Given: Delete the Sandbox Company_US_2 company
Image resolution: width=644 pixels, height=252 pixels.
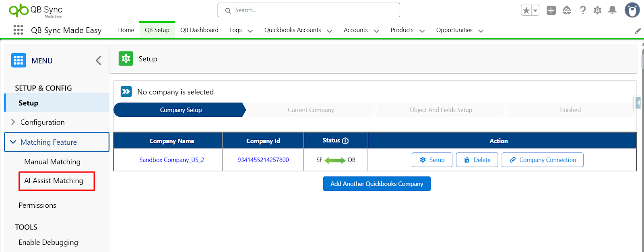Looking at the screenshot, I should pos(477,160).
